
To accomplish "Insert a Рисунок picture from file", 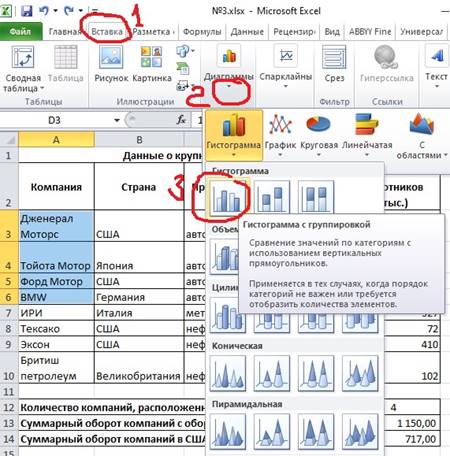I will 111,64.
